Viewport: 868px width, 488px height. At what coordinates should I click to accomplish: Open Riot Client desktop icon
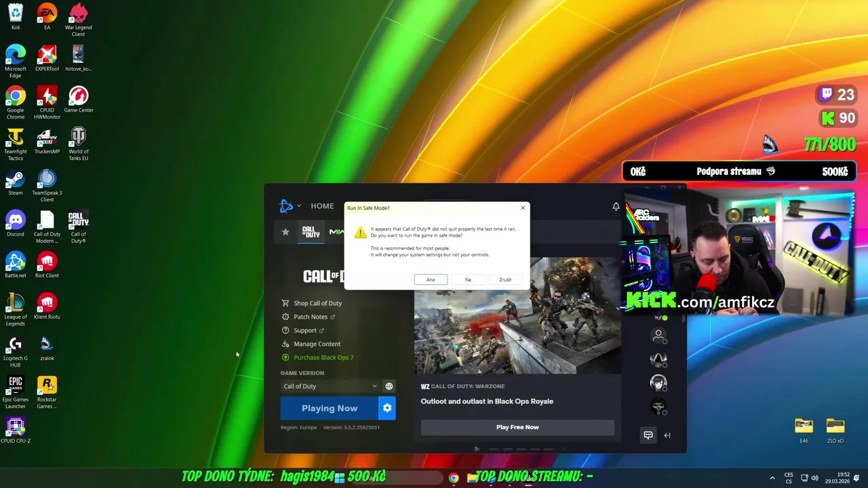pyautogui.click(x=47, y=265)
